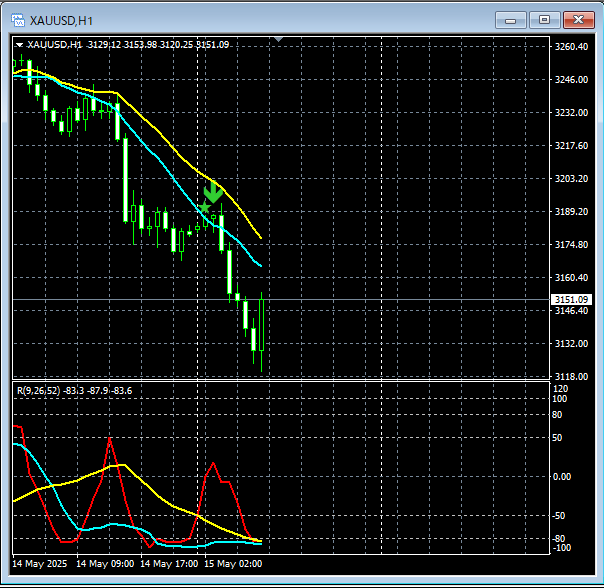
Task: Maximize the XAUUSD,H1 chart window
Action: (x=544, y=20)
